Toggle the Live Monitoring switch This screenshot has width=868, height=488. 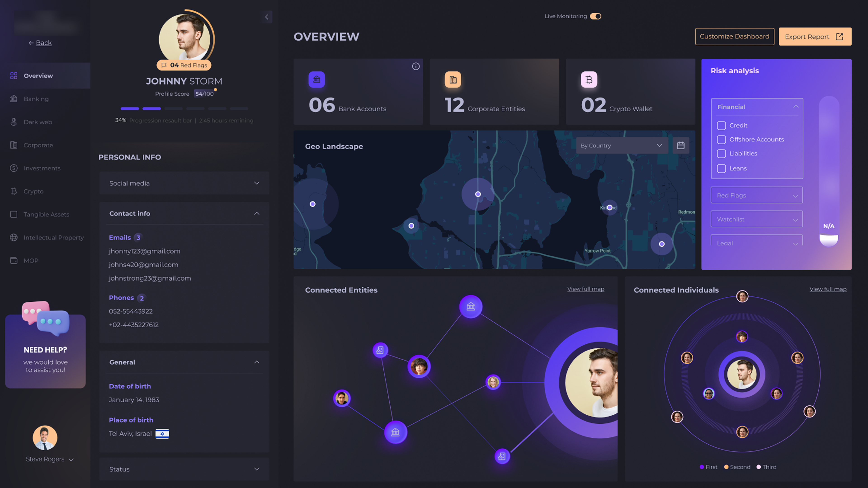click(595, 16)
